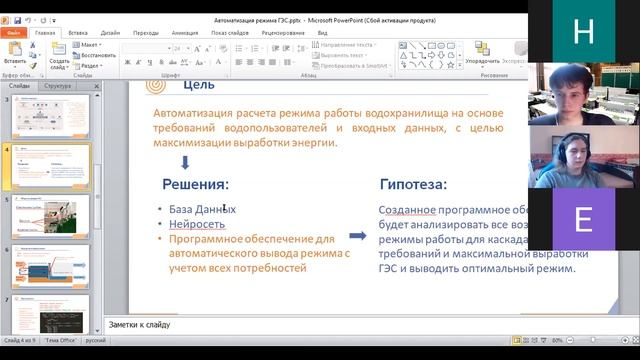The image size is (640, 360).
Task: Click the Save icon in quick access toolbar
Action: click(x=18, y=20)
